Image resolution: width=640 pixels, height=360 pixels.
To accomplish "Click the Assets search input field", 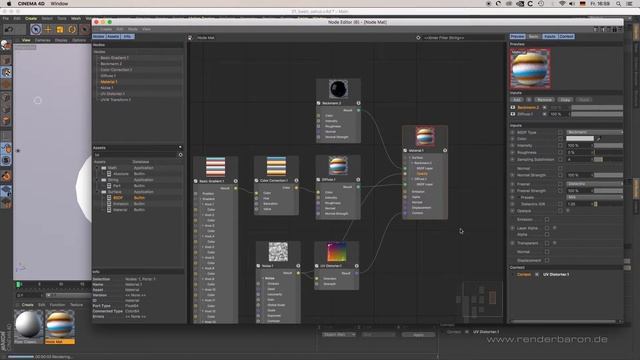I will 135,155.
